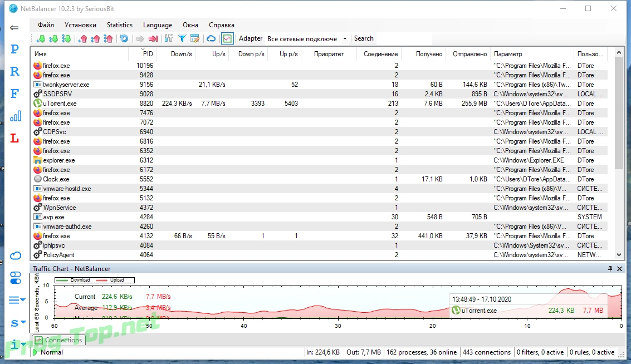Open the Файл menu

tap(46, 25)
